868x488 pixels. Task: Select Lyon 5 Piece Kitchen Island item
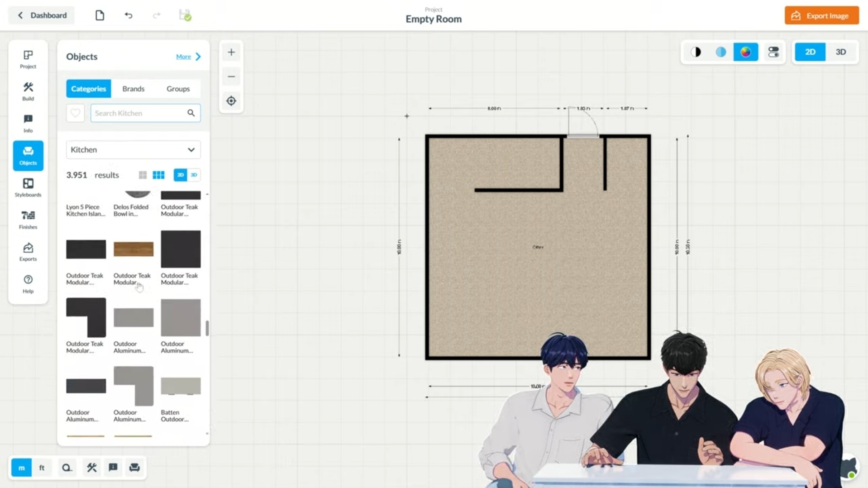[x=86, y=211]
